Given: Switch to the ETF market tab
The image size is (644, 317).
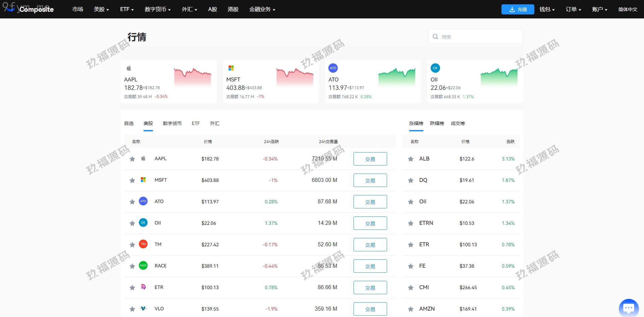Looking at the screenshot, I should [x=196, y=124].
